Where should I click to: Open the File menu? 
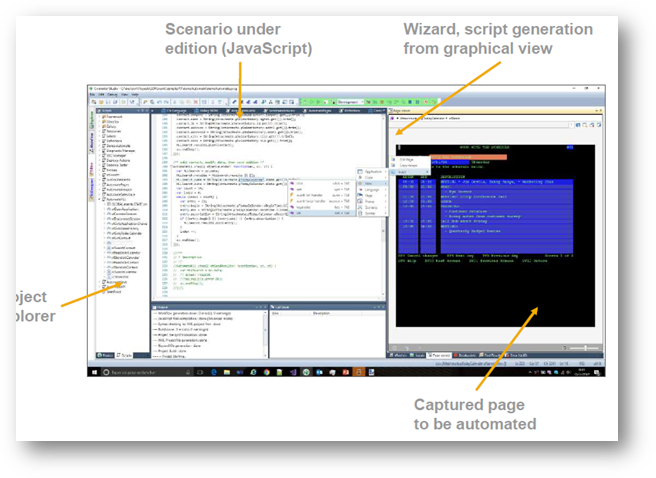(x=91, y=94)
